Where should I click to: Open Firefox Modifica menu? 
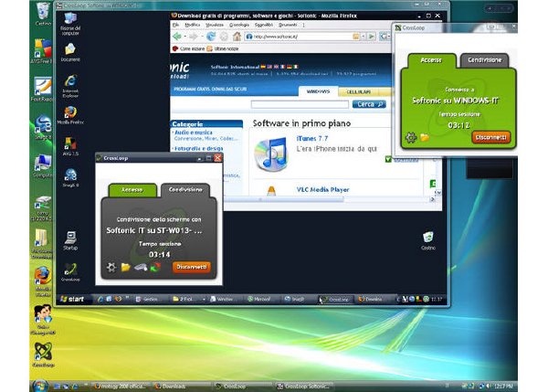[192, 25]
